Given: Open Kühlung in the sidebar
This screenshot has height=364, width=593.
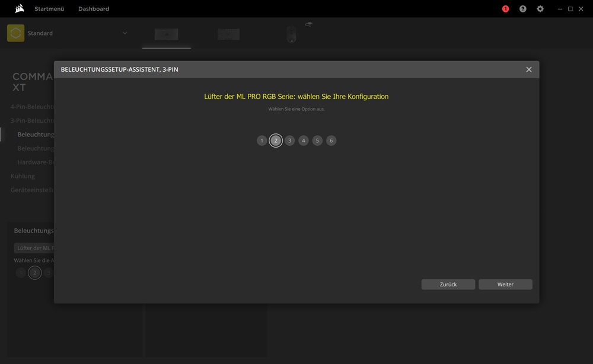Looking at the screenshot, I should [23, 176].
